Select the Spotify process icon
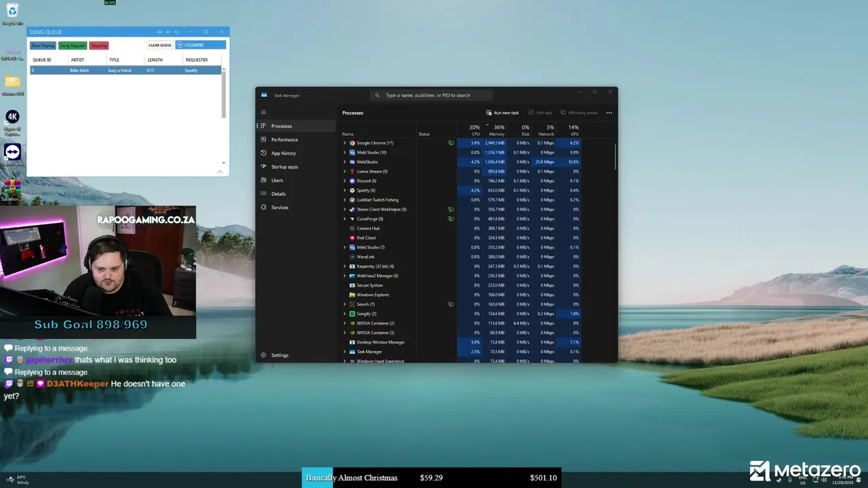This screenshot has width=868, height=488. pyautogui.click(x=352, y=190)
